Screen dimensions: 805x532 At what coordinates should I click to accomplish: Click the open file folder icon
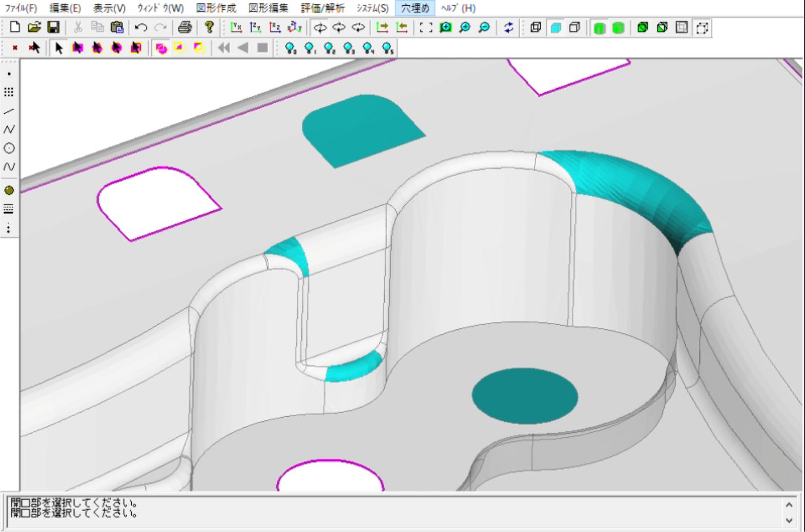point(34,28)
